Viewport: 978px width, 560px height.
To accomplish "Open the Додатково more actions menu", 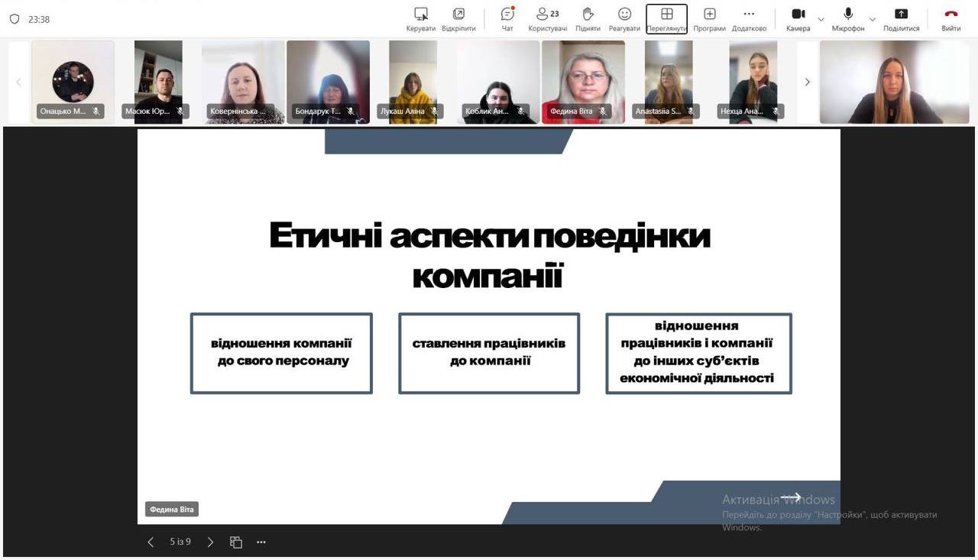I will click(749, 18).
